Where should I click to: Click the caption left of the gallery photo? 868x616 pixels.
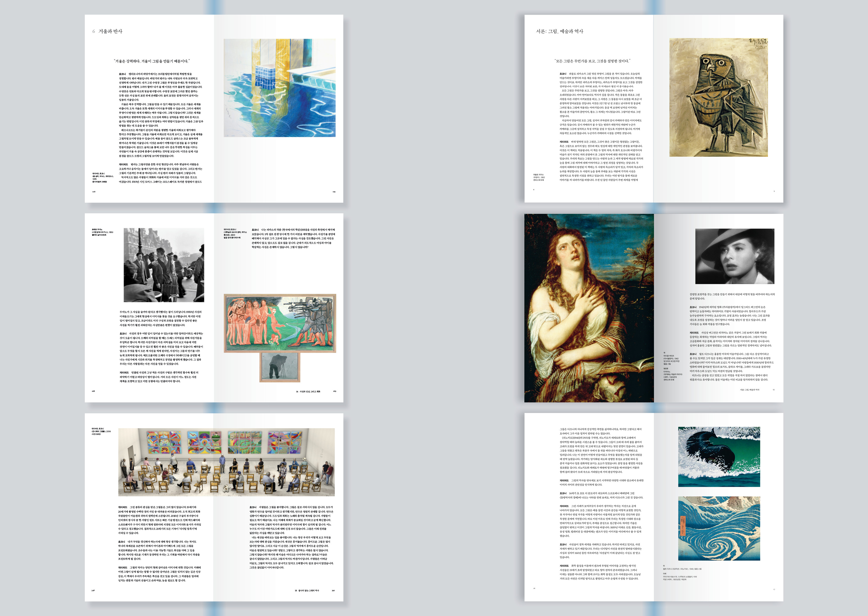click(x=101, y=431)
